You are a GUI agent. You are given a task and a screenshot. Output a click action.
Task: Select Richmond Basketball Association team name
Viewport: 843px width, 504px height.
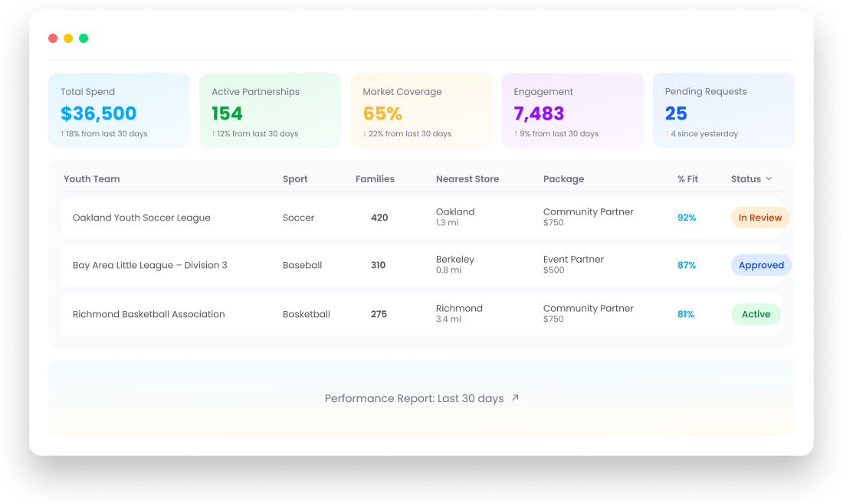pyautogui.click(x=149, y=314)
